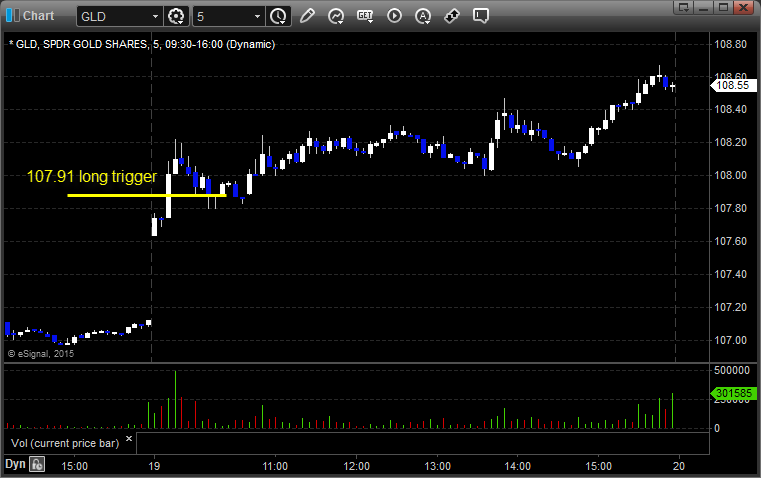Click the date label 20 on time axis
The width and height of the screenshot is (761, 478).
click(x=679, y=466)
